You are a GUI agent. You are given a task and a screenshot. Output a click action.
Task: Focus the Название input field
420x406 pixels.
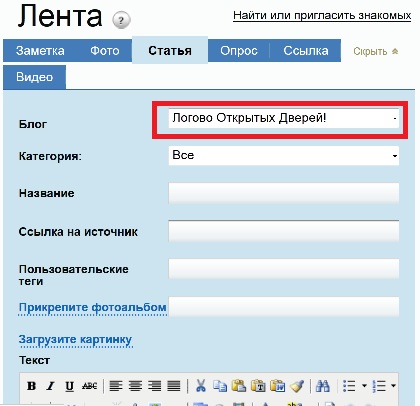pos(284,193)
